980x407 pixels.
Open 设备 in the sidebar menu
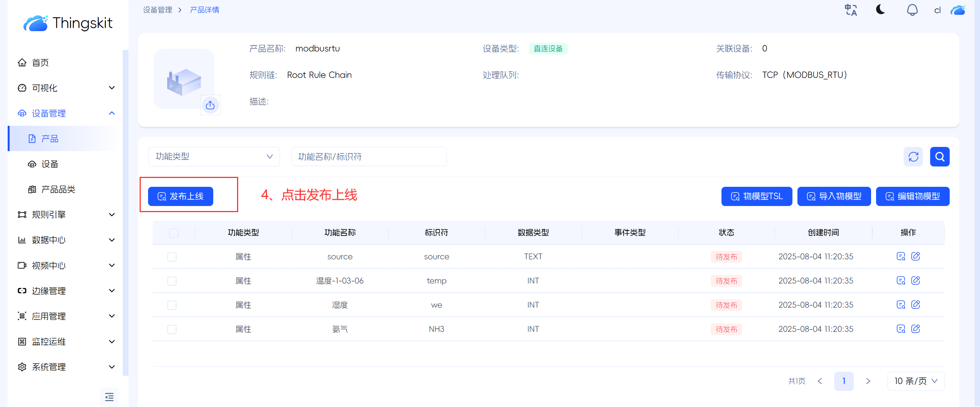pyautogui.click(x=50, y=164)
